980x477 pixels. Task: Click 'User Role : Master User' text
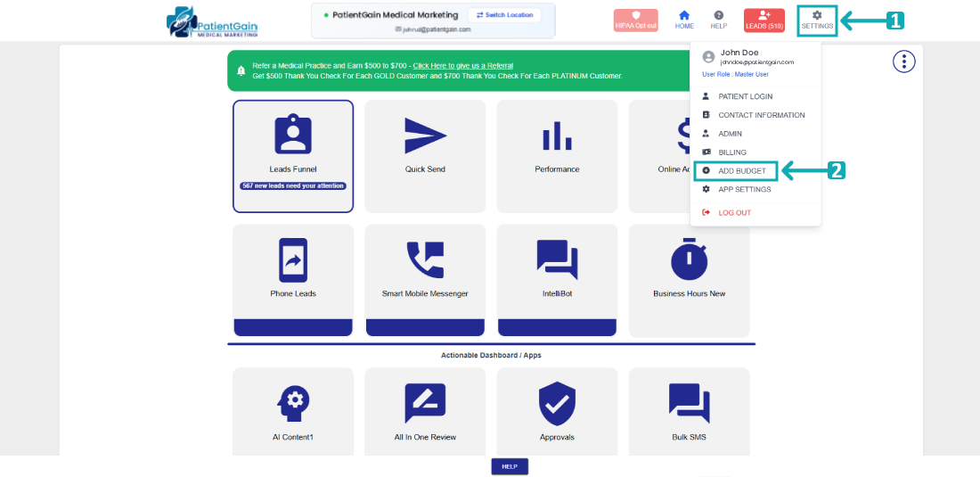735,74
